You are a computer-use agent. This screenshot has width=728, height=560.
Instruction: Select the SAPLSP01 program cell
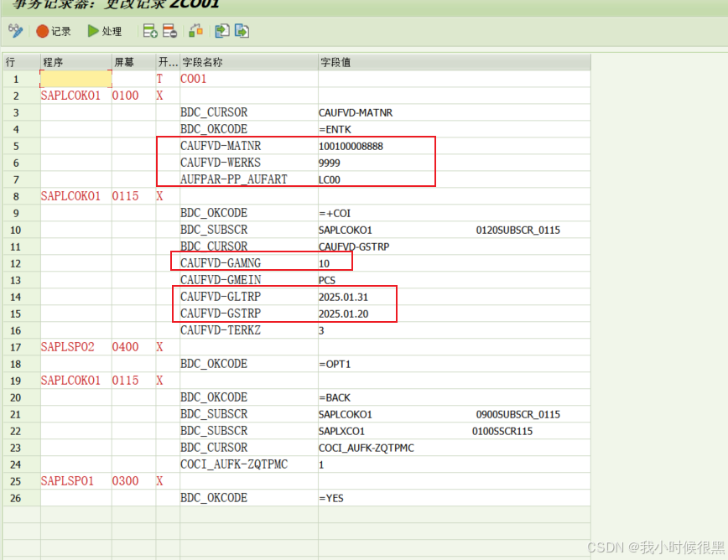coord(67,481)
